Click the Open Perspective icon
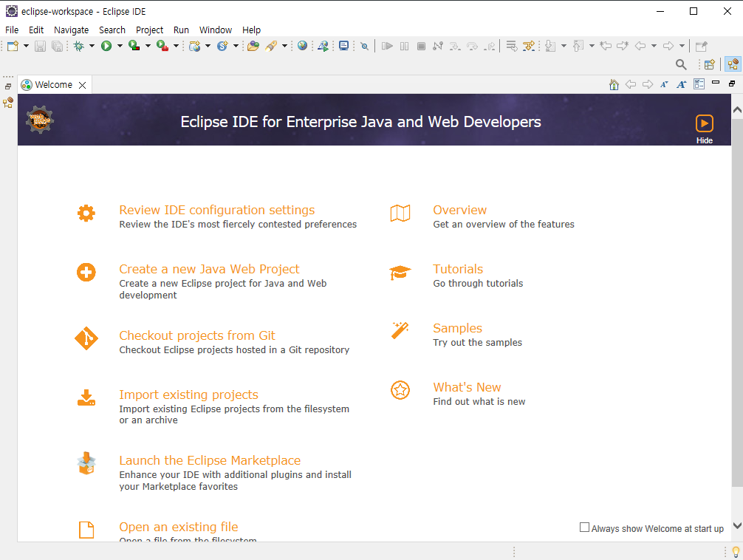The width and height of the screenshot is (743, 560). (x=709, y=64)
